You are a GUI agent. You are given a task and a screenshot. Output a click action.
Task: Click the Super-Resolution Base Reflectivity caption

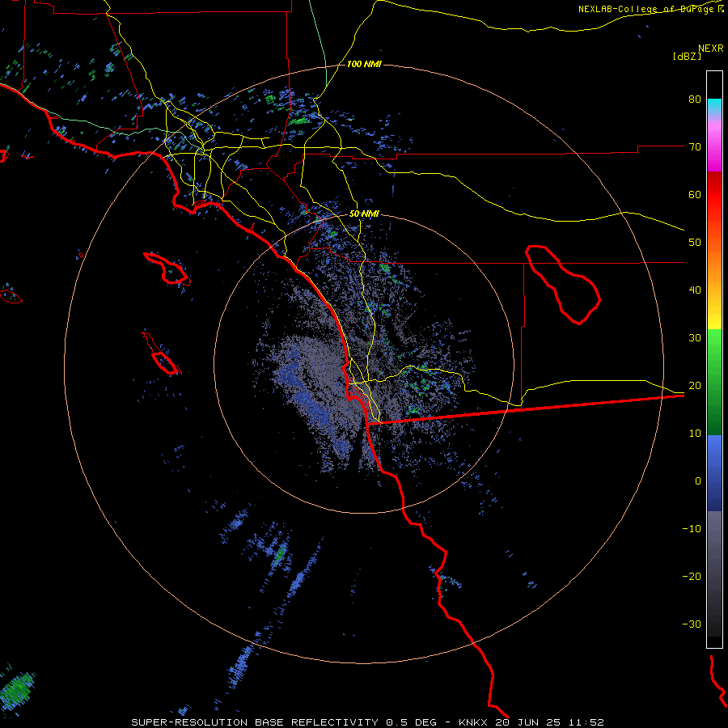click(367, 722)
